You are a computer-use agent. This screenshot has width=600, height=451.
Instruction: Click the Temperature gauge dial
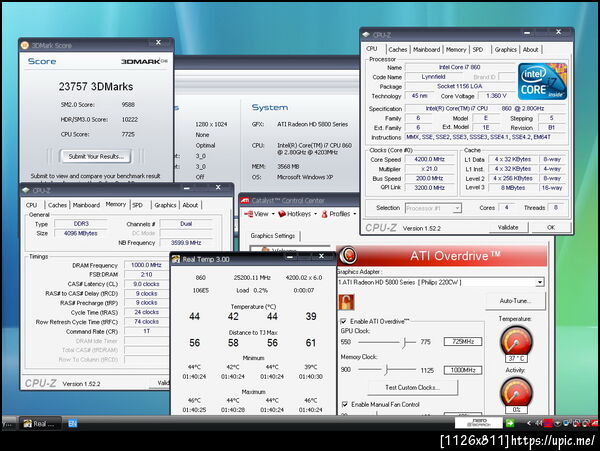516,341
